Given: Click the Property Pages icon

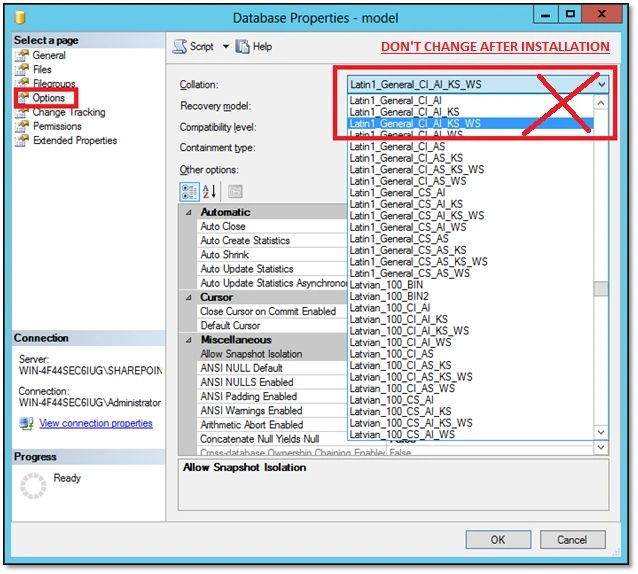Looking at the screenshot, I should [x=235, y=192].
